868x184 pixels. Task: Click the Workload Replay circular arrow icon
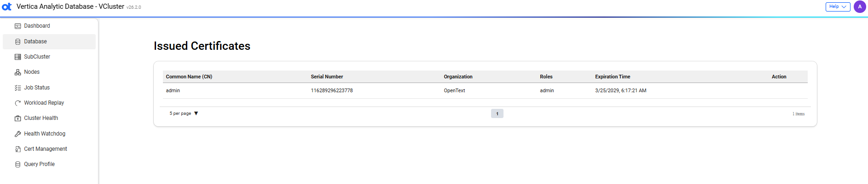pos(18,103)
